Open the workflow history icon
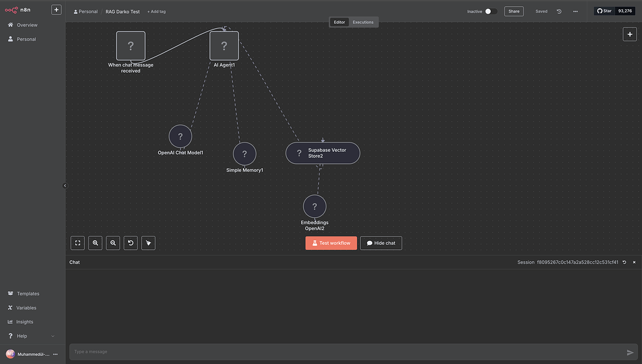This screenshot has height=364, width=642. (559, 11)
